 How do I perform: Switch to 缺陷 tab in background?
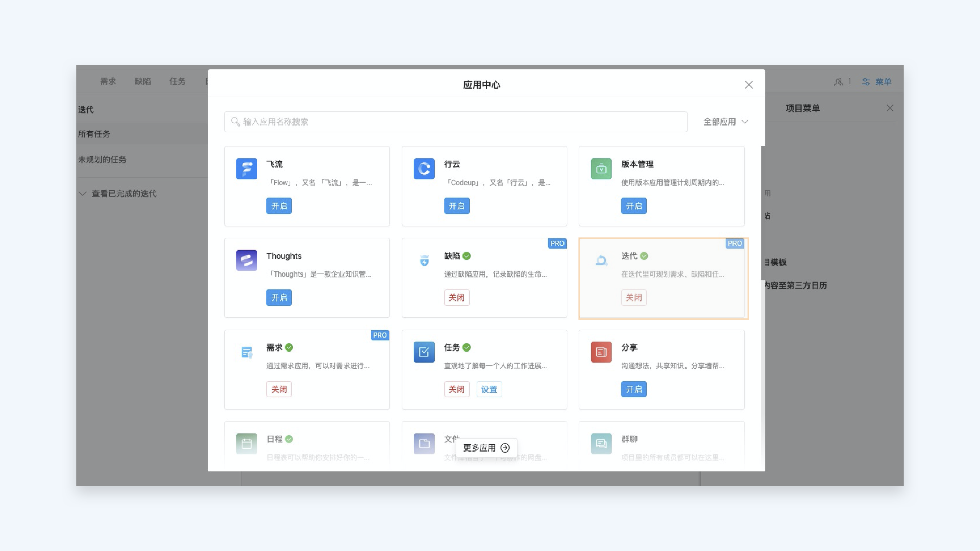tap(142, 81)
